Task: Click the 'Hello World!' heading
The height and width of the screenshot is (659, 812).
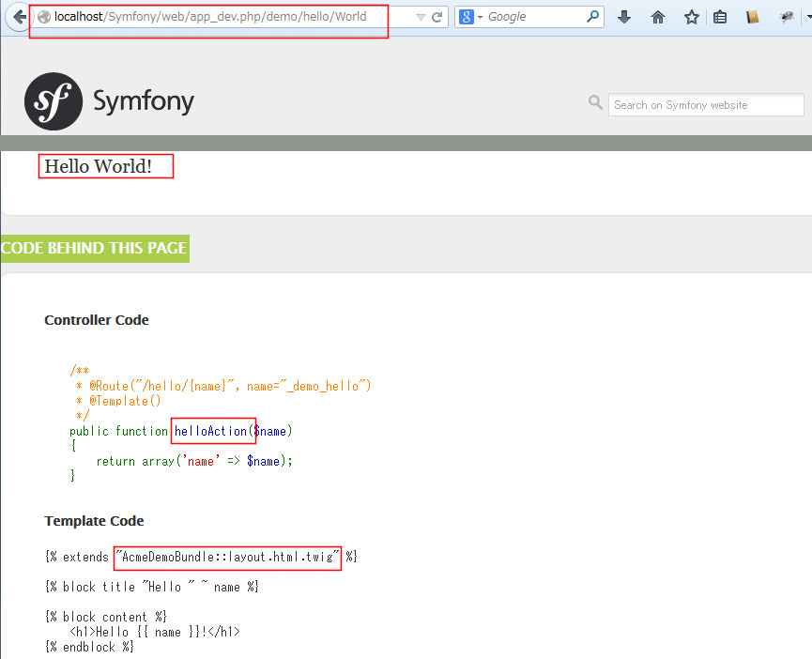Action: pyautogui.click(x=98, y=166)
